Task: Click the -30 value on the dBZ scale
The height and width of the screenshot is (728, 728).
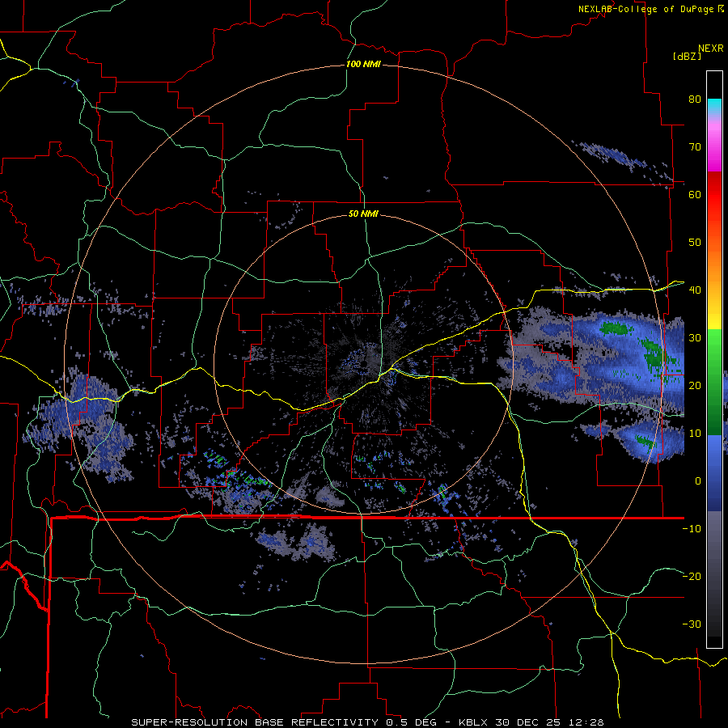Action: [x=692, y=624]
